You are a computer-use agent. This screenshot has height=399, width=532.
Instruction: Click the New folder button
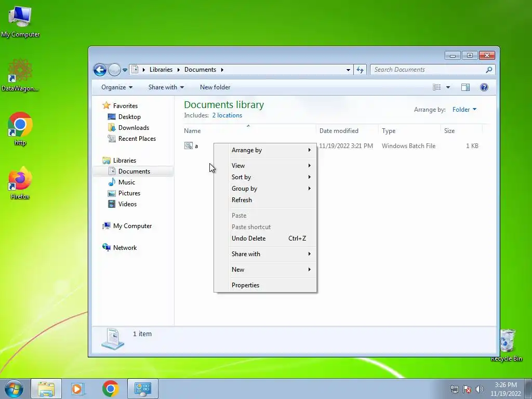tap(215, 87)
